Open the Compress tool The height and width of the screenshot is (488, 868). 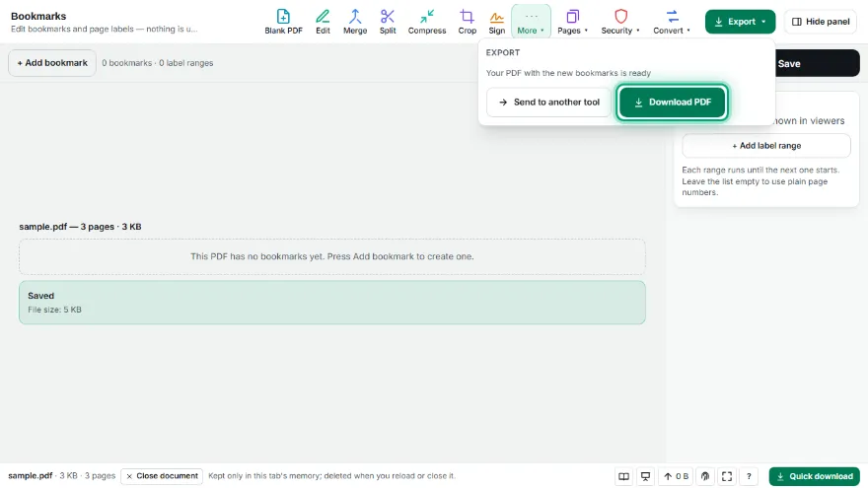pos(427,22)
